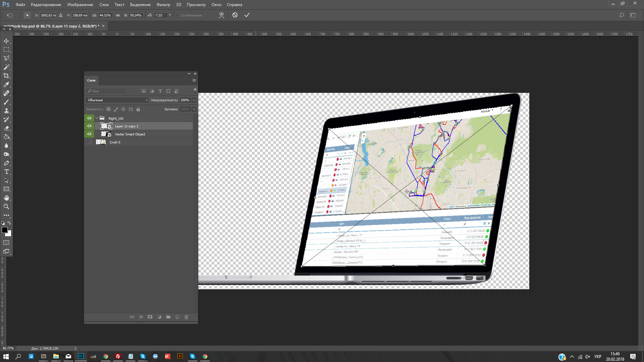This screenshot has width=644, height=362.
Task: Toggle relative positioning triangle icon
Action: (61, 15)
